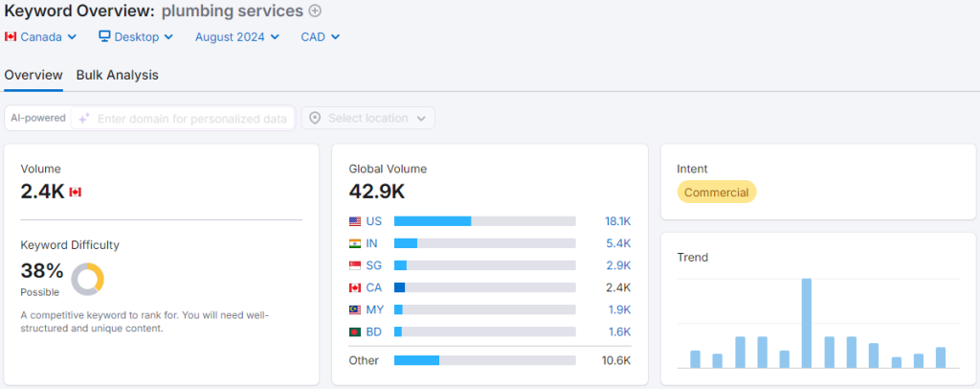
Task: Click the tallest bar in Trend chart
Action: pyautogui.click(x=807, y=323)
